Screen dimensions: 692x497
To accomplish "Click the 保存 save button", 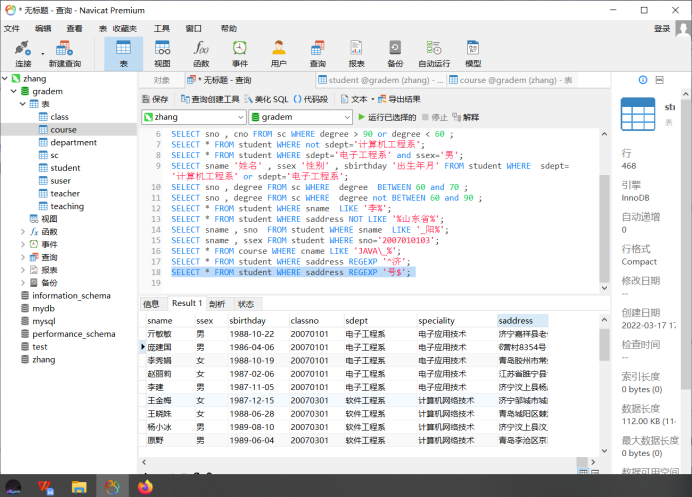I will [155, 99].
